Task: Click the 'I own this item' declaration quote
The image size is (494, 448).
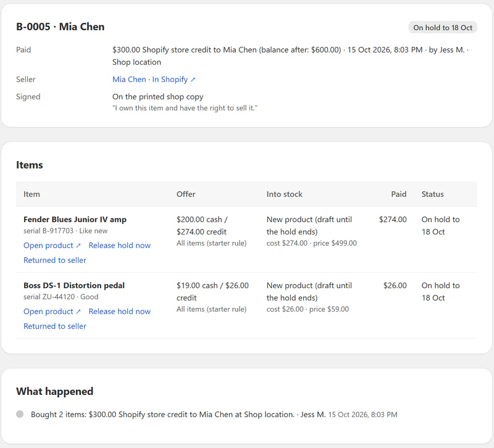Action: coord(185,108)
